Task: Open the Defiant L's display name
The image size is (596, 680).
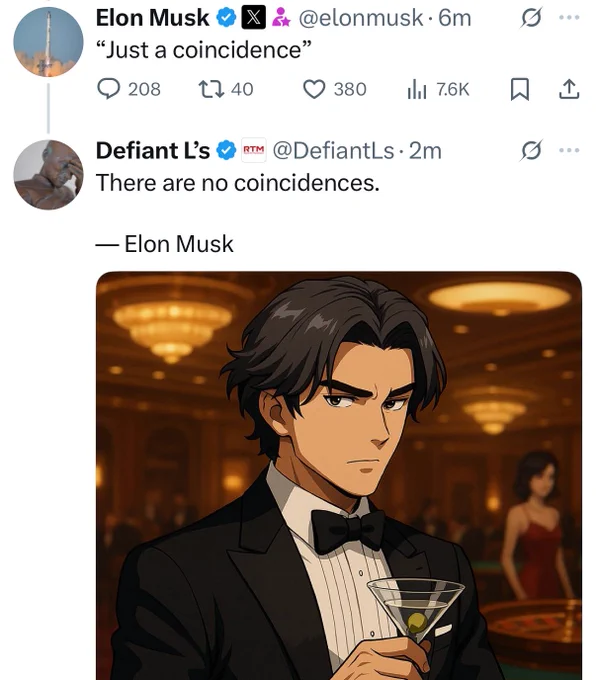Action: click(153, 150)
